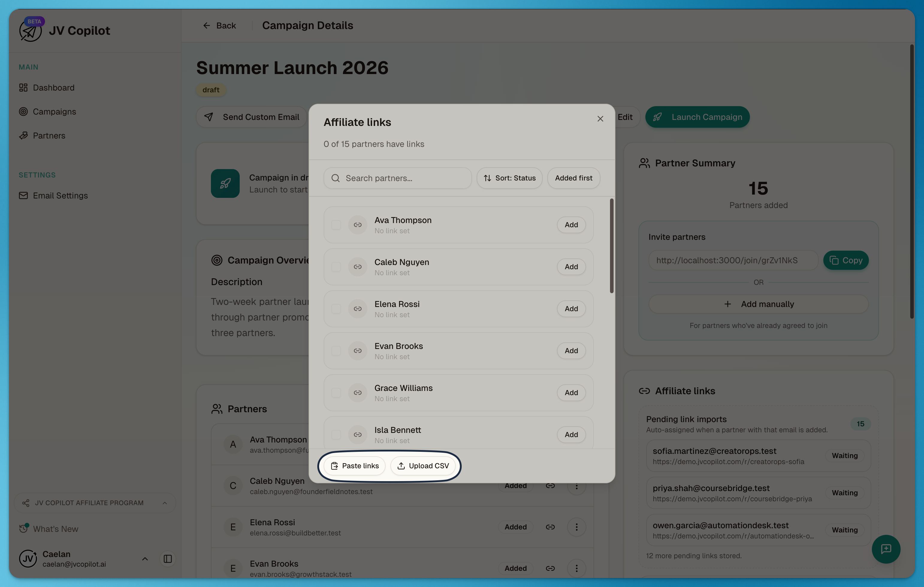Open the Sort: Status control
Screen dimensions: 924x587
(x=509, y=178)
